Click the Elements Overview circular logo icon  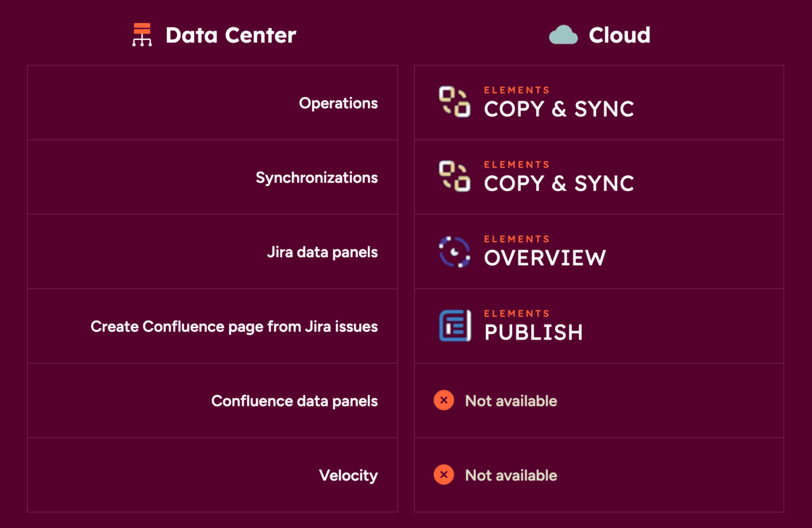pyautogui.click(x=454, y=251)
